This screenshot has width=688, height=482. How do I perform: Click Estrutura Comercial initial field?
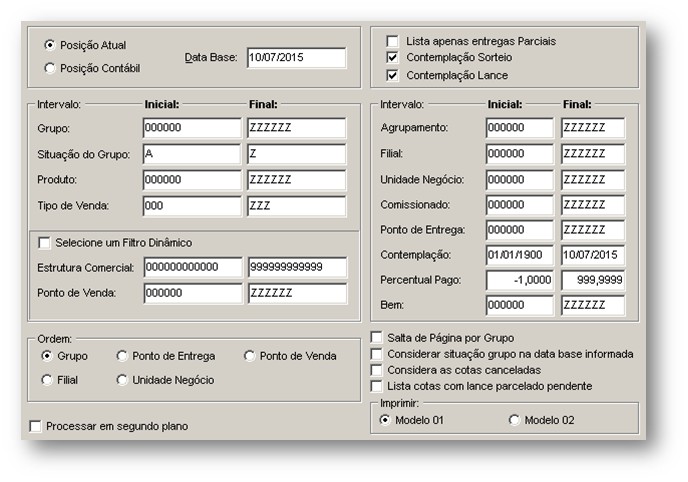[193, 267]
